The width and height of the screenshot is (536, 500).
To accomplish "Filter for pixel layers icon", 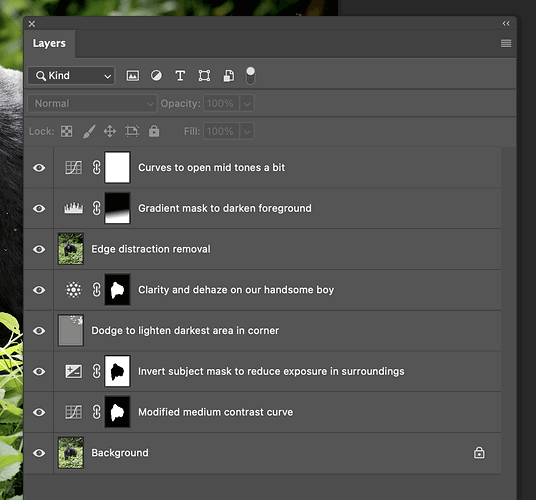I will 133,76.
